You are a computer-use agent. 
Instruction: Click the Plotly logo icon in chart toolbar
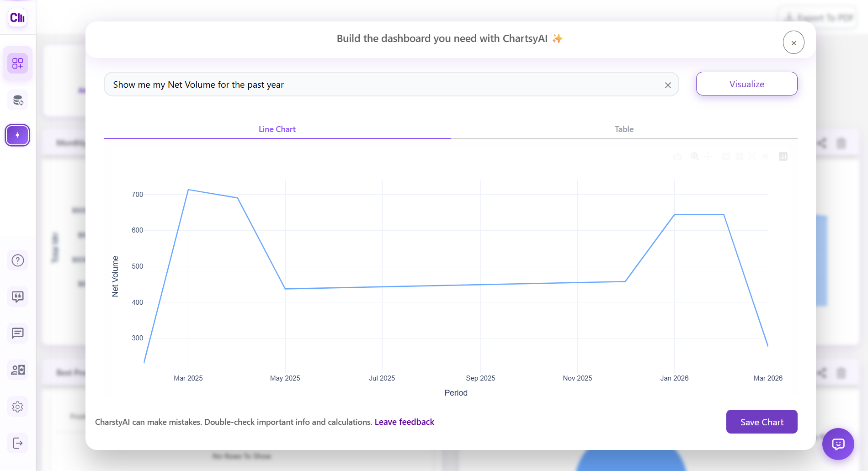click(783, 156)
